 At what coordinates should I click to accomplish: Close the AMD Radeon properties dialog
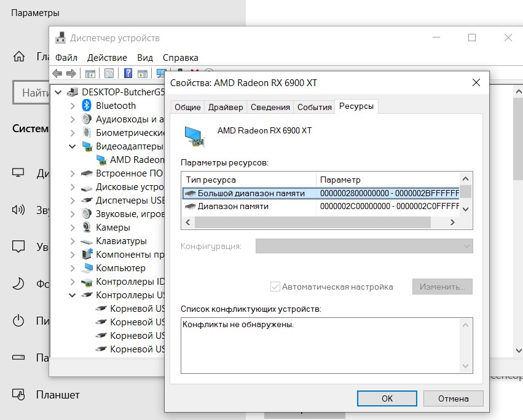[476, 82]
